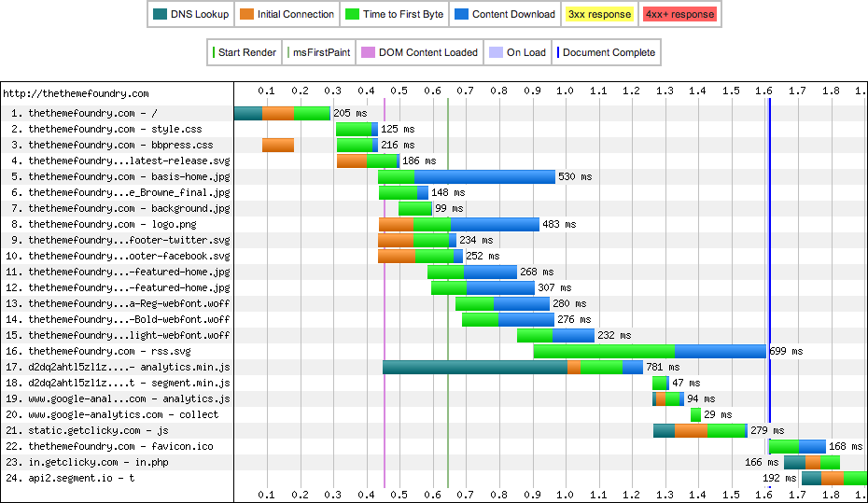
Task: Click the Document Complete legend entry
Action: pyautogui.click(x=606, y=52)
